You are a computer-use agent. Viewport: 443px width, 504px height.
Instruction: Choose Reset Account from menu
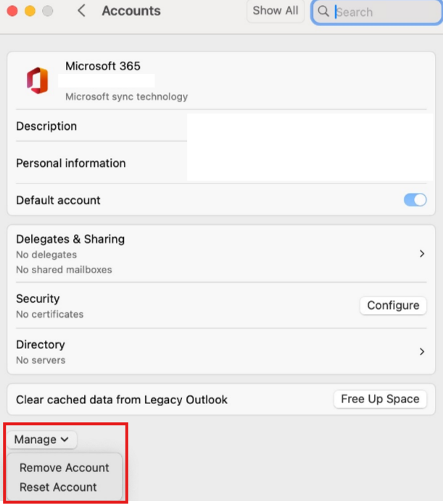(x=58, y=487)
